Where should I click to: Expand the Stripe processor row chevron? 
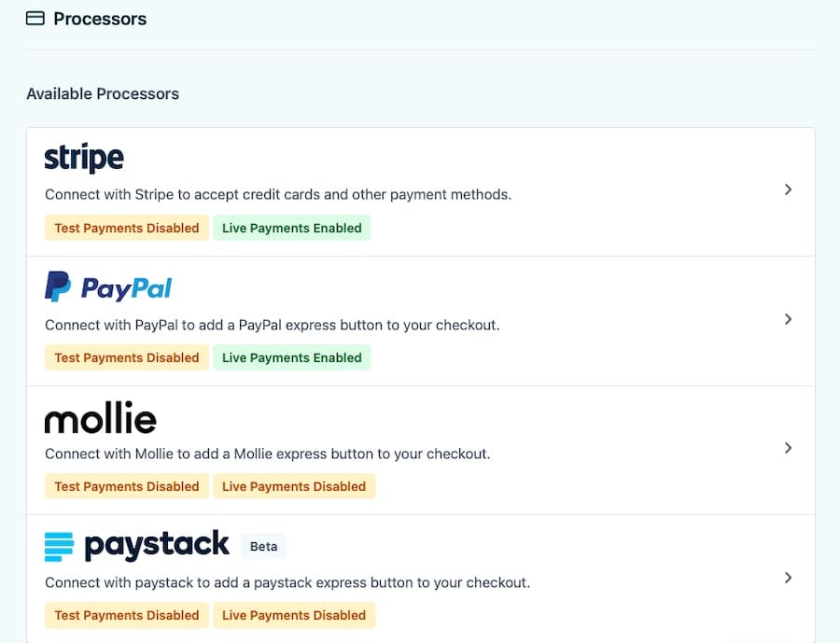coord(789,189)
